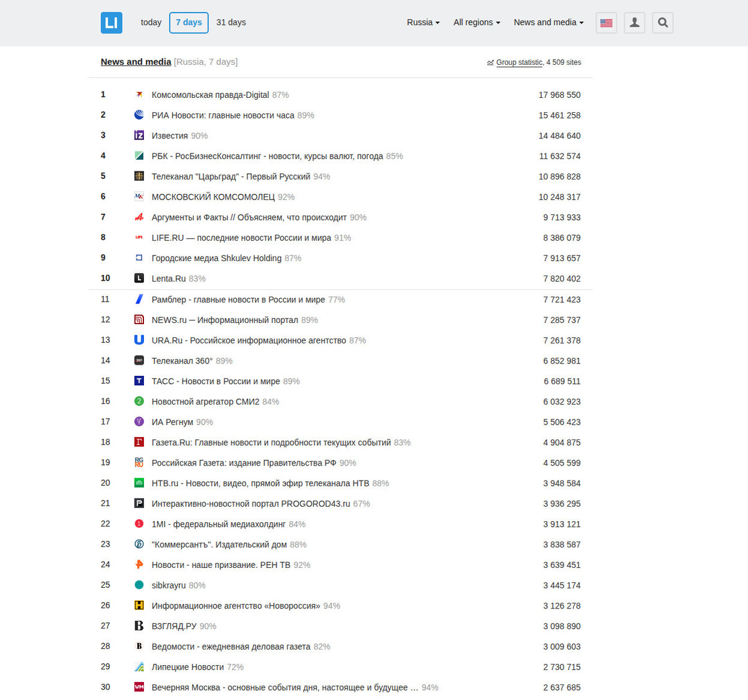
Task: Click the Российская Газета favicon
Action: click(139, 463)
